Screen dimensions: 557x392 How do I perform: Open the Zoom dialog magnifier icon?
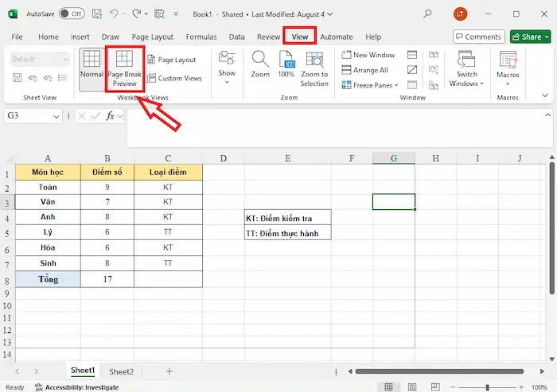pyautogui.click(x=260, y=64)
